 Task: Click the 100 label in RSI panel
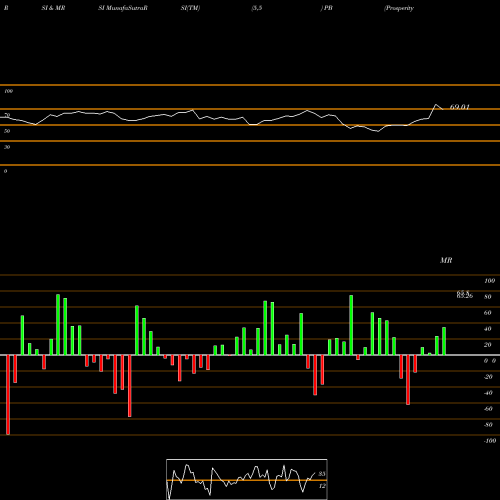8,91
